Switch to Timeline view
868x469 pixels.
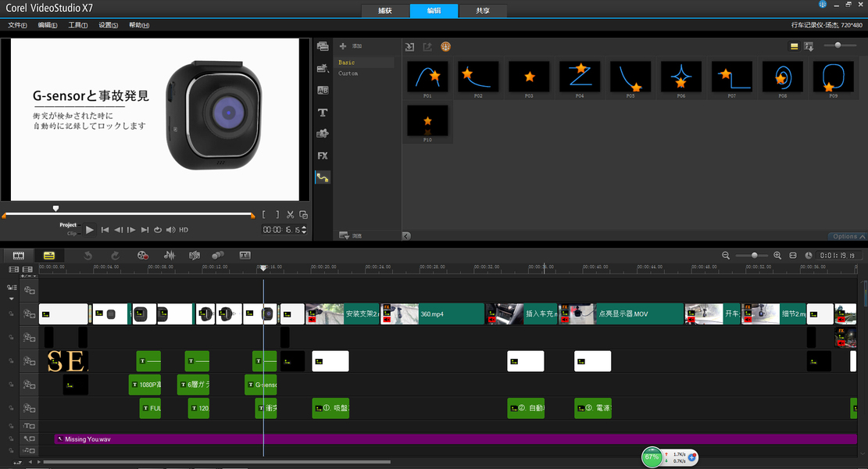(x=49, y=256)
